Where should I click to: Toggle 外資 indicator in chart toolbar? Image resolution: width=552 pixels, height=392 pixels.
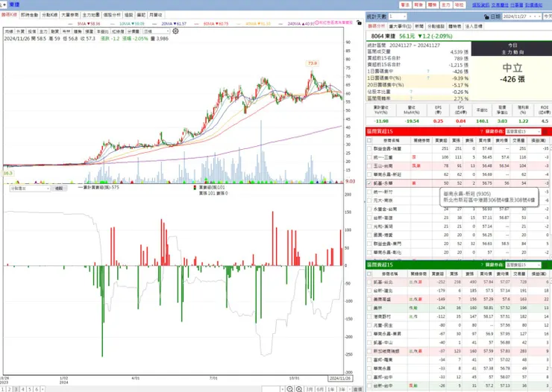coord(20,31)
